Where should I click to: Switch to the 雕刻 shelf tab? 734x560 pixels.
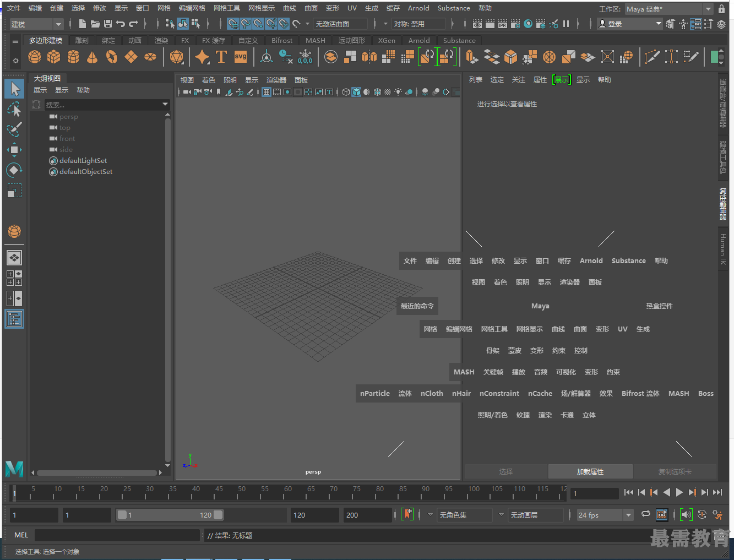click(81, 40)
